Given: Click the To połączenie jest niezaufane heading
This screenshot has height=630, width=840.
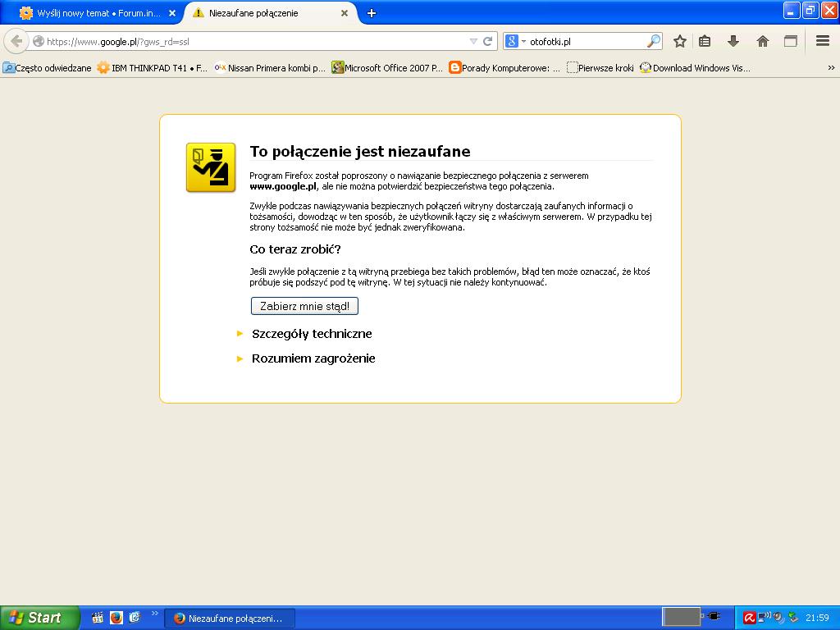Looking at the screenshot, I should 360,152.
